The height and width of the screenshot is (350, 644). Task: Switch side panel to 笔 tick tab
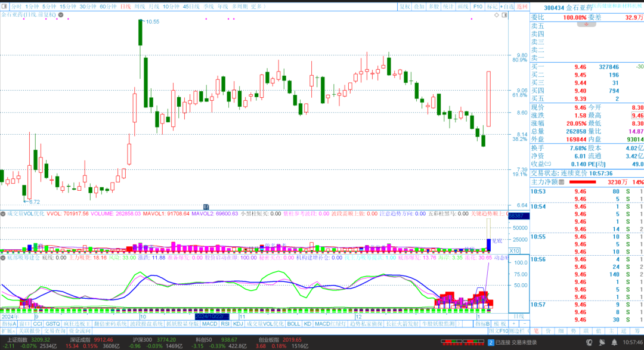click(x=536, y=331)
